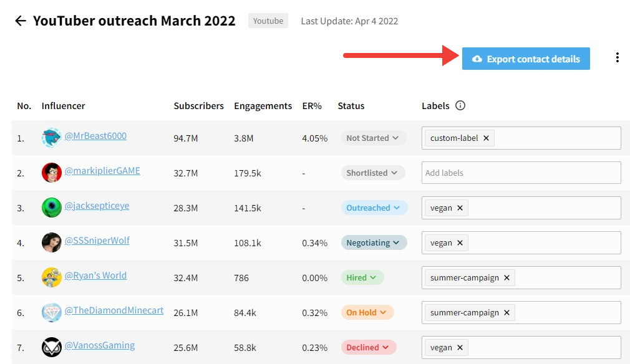The image size is (630, 364).
Task: Open @VanossGaming profile link
Action: coord(100,345)
